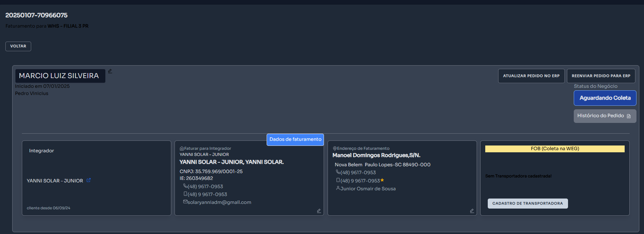This screenshot has width=644, height=234.
Task: Open CADASTRO DE TRANSPORTADORA
Action: tap(527, 203)
